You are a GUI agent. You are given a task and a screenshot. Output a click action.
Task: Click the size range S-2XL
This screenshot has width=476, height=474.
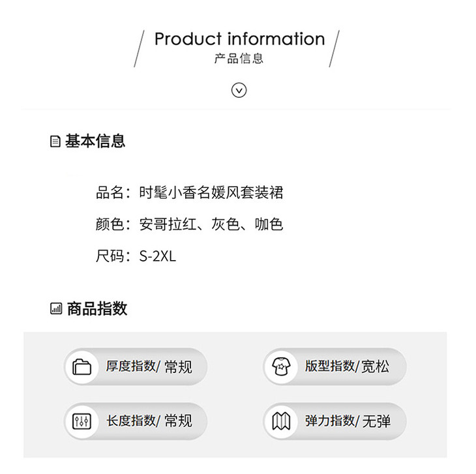(158, 256)
